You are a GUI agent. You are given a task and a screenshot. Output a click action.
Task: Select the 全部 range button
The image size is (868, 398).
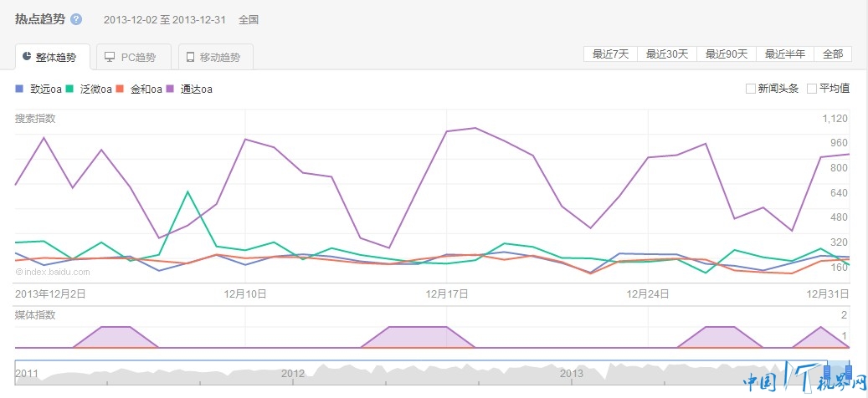[833, 54]
